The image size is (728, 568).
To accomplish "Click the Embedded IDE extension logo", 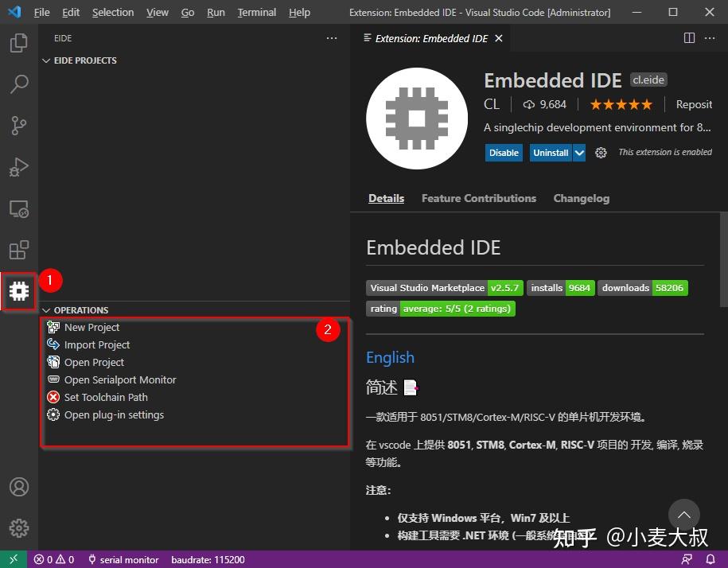I will click(x=417, y=119).
